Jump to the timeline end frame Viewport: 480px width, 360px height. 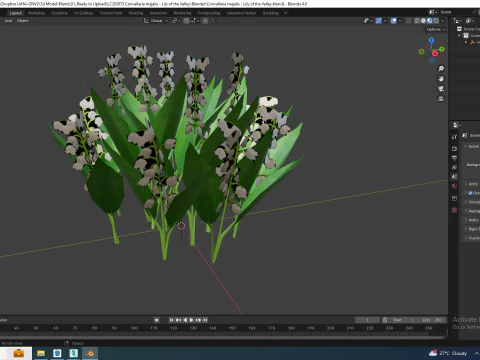pos(205,320)
